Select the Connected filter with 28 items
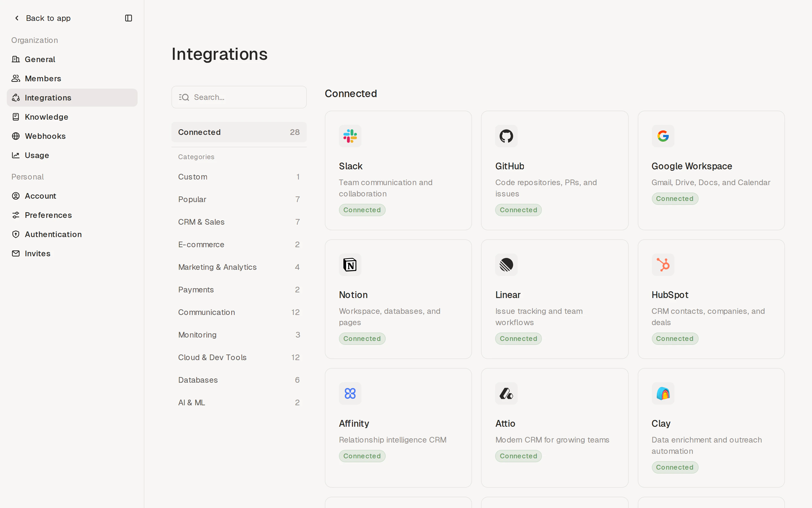The width and height of the screenshot is (812, 508). coord(239,132)
